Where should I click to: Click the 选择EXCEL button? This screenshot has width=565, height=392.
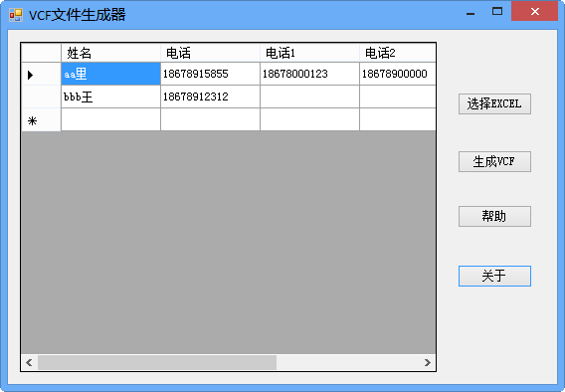coord(494,104)
